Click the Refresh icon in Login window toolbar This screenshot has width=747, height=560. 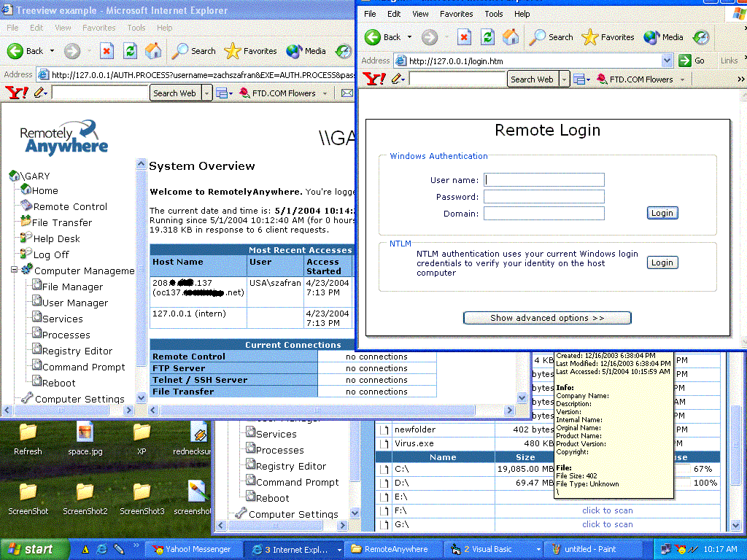click(x=488, y=37)
